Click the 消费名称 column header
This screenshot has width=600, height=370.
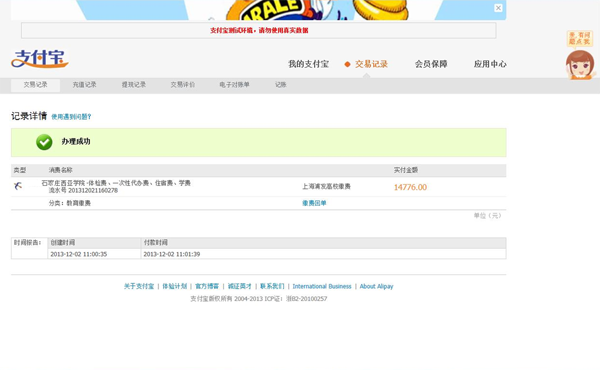[60, 170]
